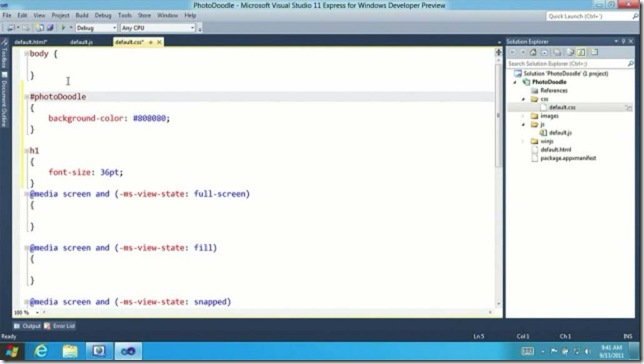Click Solution Explorer Forward arrow
This screenshot has width=644, height=364.
pos(522,52)
